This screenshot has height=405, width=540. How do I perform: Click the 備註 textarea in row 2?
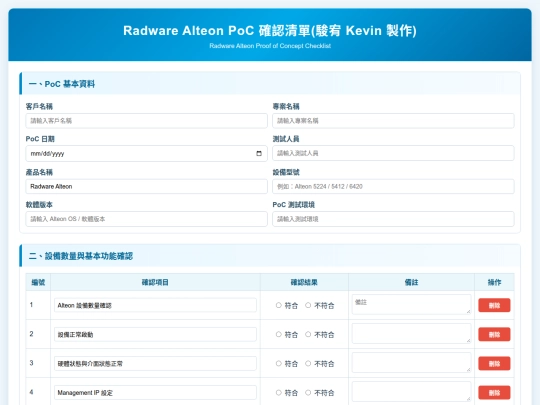[412, 333]
